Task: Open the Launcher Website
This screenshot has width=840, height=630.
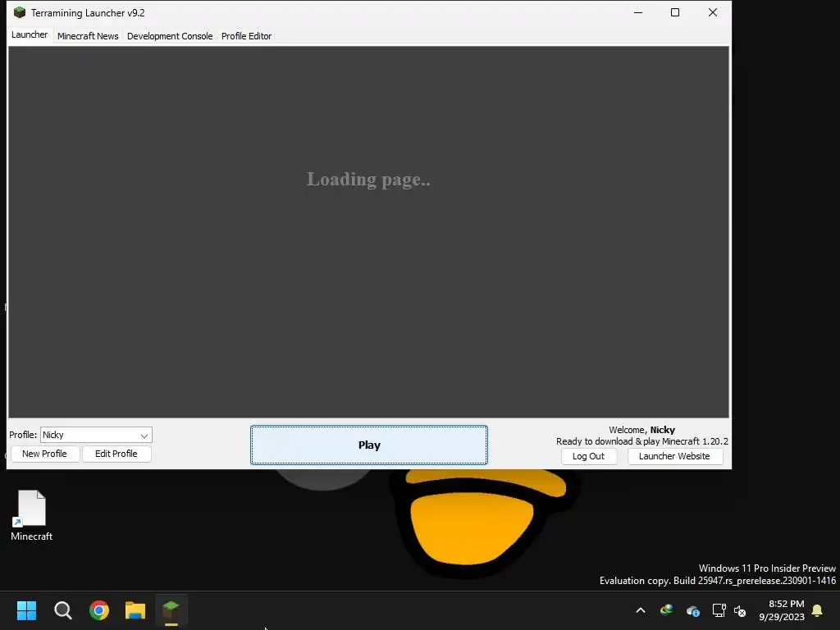Action: 674,456
